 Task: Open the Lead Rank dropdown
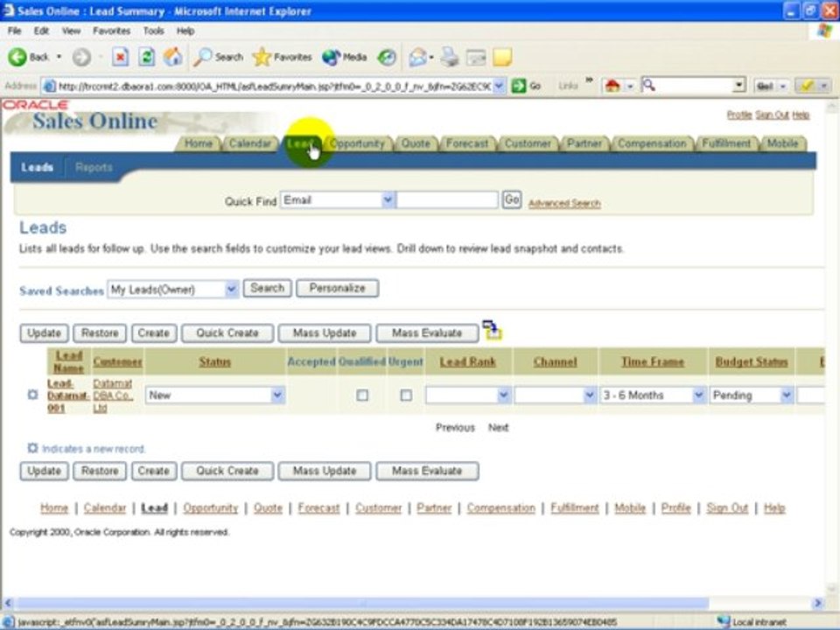[x=503, y=395]
